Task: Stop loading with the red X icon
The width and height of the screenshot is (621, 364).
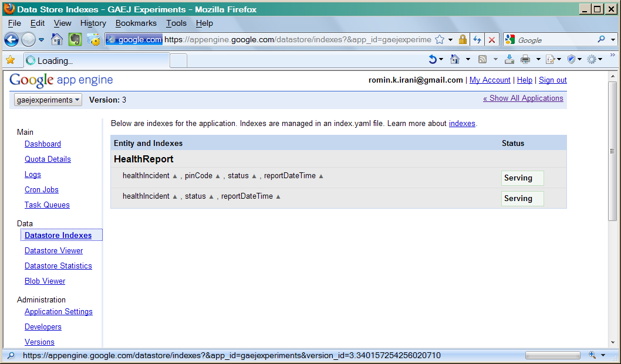Action: point(492,40)
